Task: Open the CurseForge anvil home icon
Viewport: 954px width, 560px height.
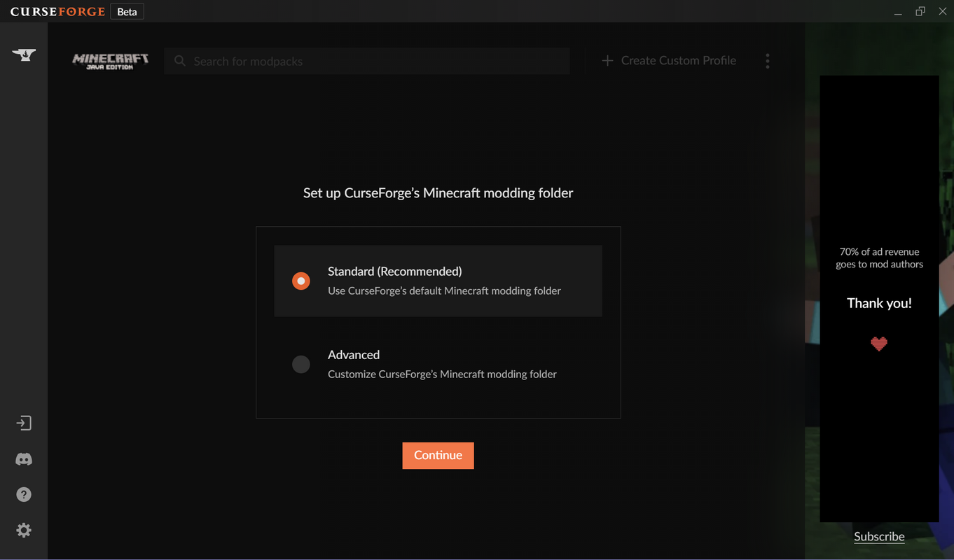Action: coord(24,55)
